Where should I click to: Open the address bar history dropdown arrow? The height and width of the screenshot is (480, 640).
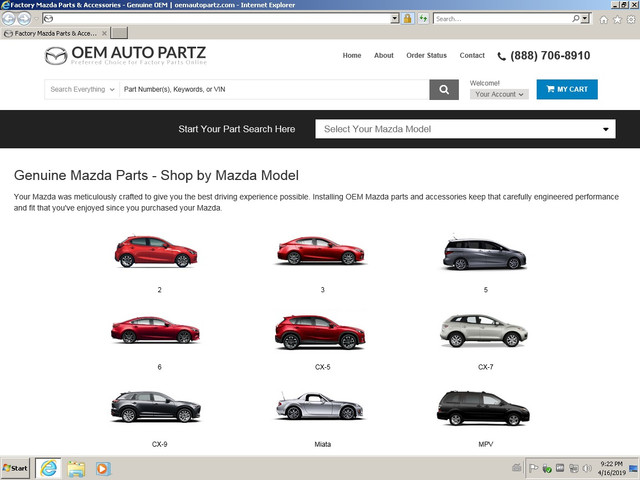click(x=394, y=18)
